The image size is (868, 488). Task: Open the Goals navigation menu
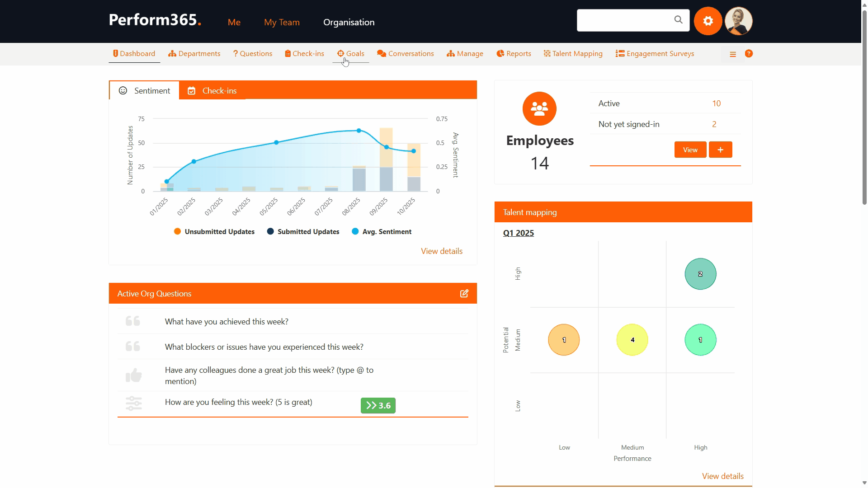point(351,54)
